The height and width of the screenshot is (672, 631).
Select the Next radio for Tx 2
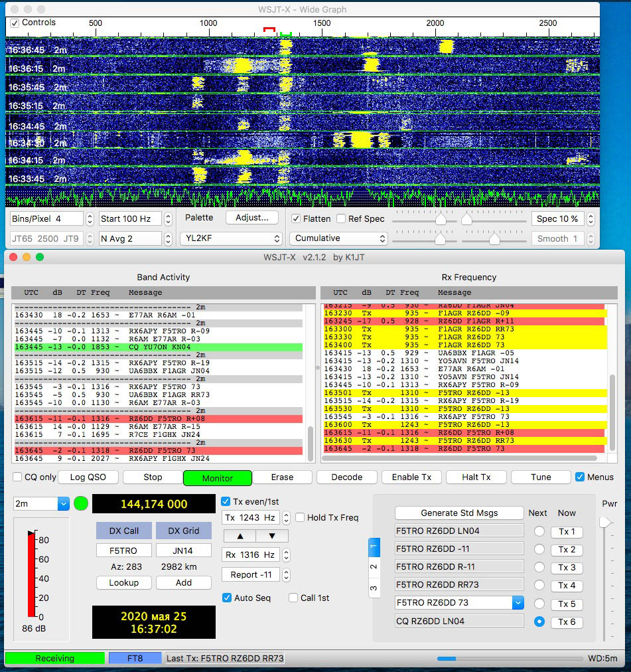pos(539,549)
